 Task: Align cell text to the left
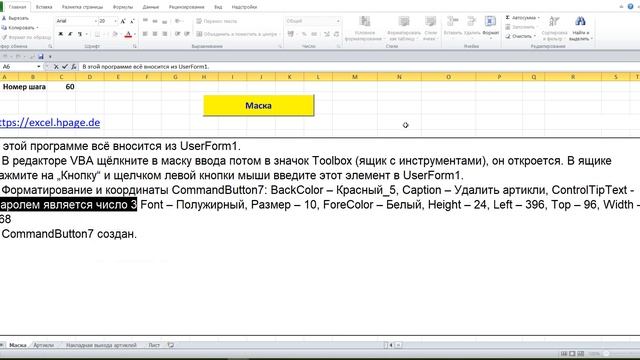point(145,34)
